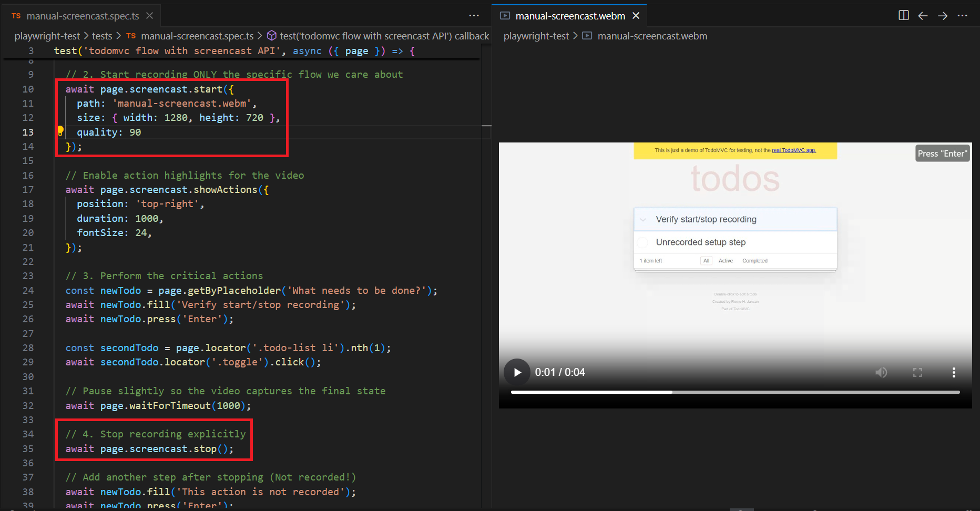The image size is (980, 511).
Task: Open left editor group more actions
Action: tap(474, 16)
